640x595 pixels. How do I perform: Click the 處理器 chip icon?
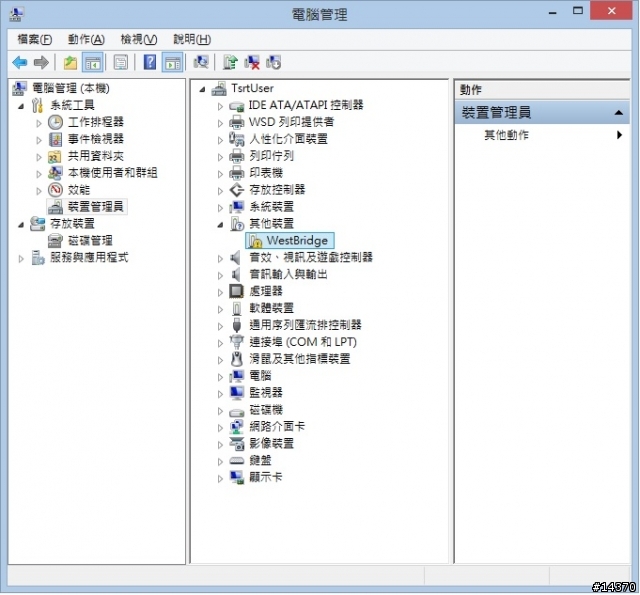click(x=236, y=291)
